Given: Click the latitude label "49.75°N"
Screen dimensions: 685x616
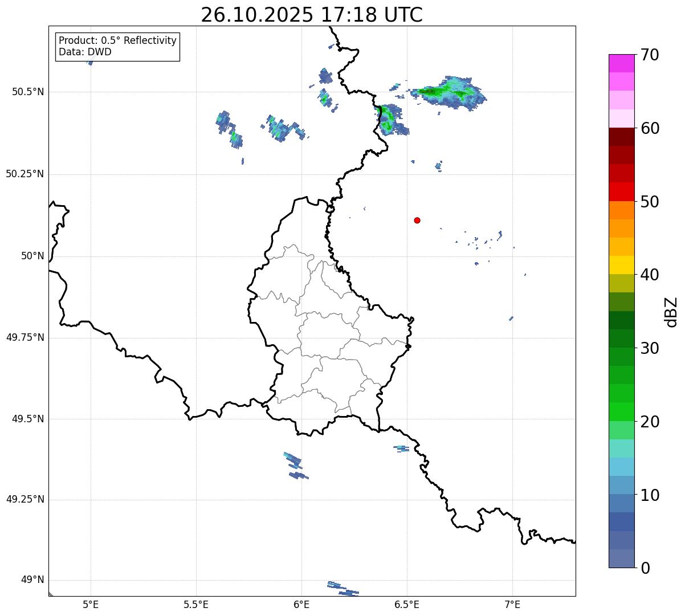Looking at the screenshot, I should point(25,338).
